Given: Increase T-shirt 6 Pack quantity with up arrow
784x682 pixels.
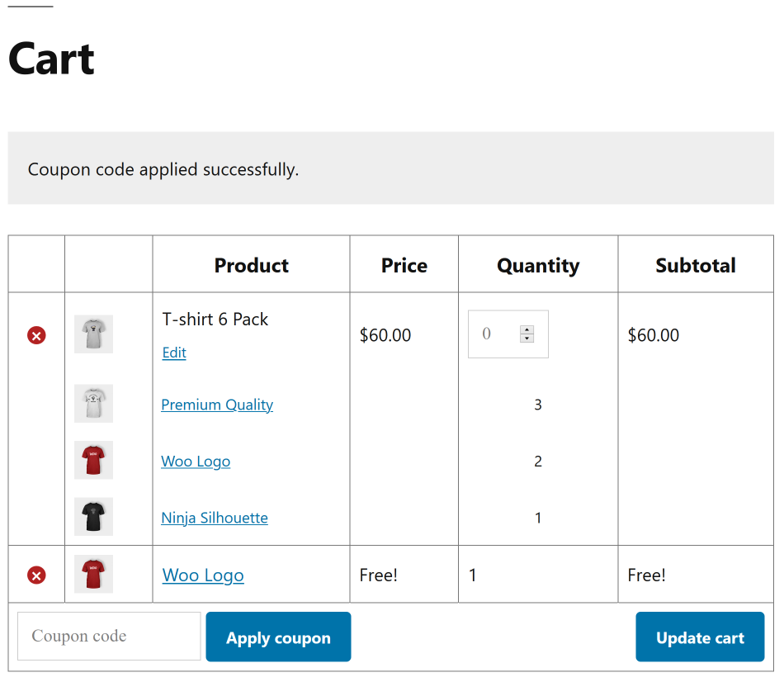Looking at the screenshot, I should coord(527,329).
